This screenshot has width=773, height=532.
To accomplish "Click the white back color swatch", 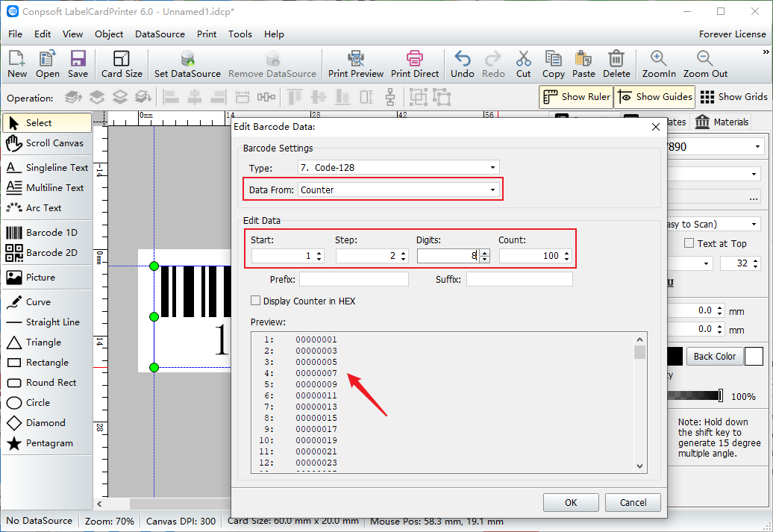I will [754, 356].
